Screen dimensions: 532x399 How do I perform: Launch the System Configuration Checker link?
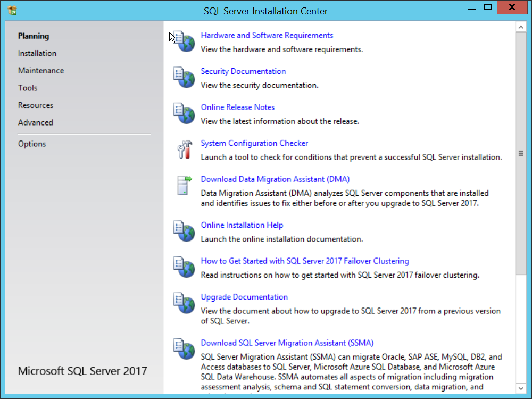[x=254, y=143]
